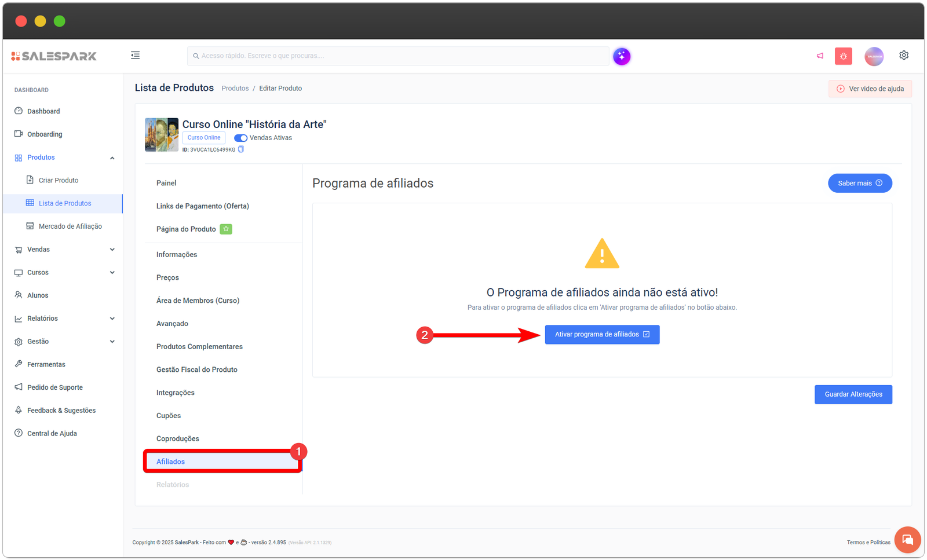This screenshot has height=560, width=927.
Task: Open the settings gear icon
Action: (903, 56)
